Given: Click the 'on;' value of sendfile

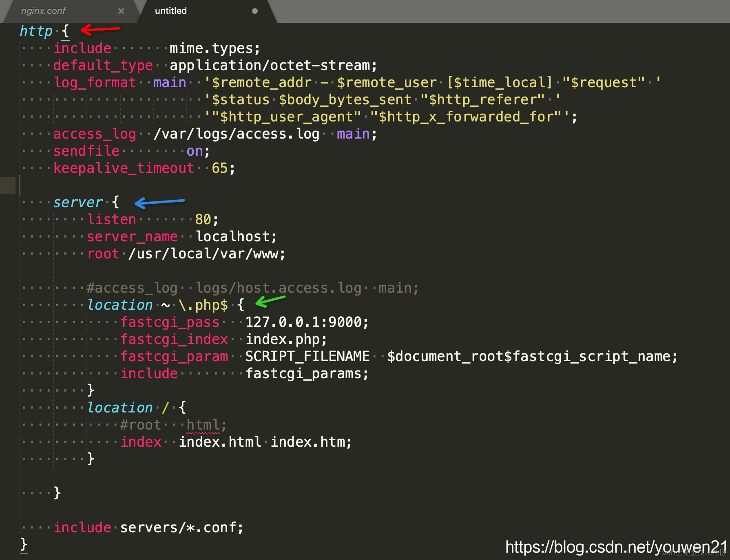Looking at the screenshot, I should pyautogui.click(x=198, y=151).
